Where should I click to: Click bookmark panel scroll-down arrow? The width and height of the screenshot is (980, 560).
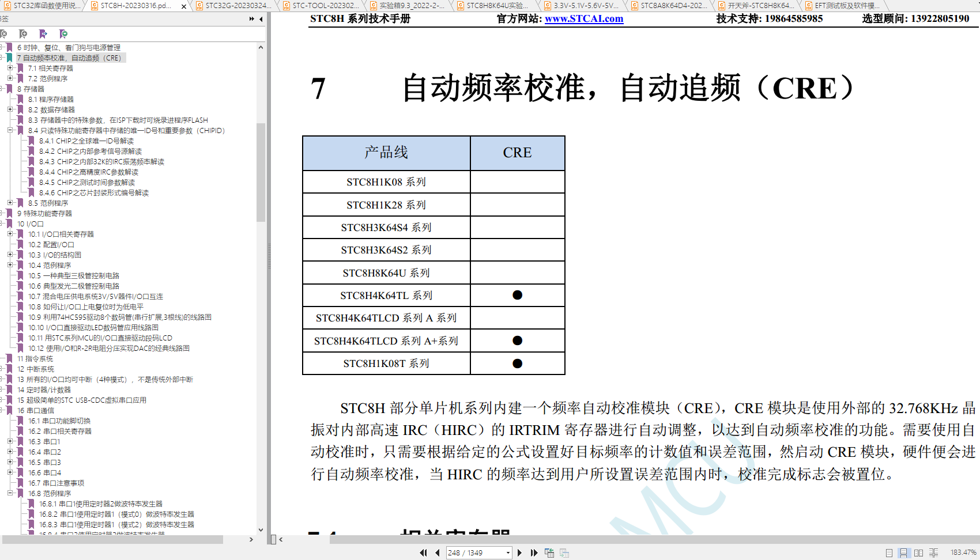pos(261,529)
